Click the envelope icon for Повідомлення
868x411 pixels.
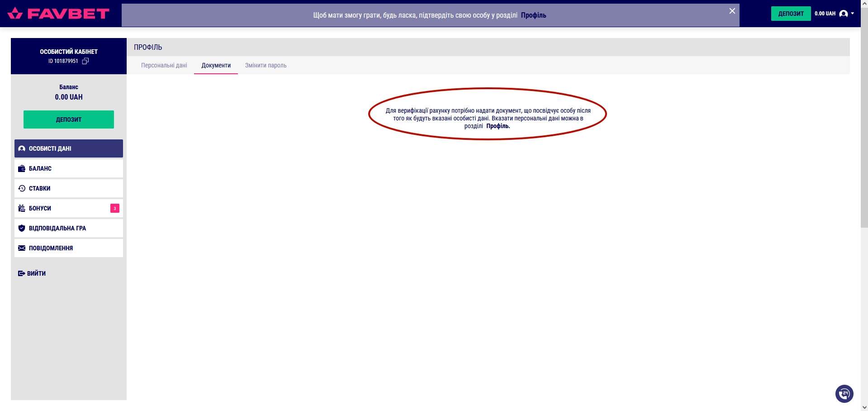click(21, 248)
